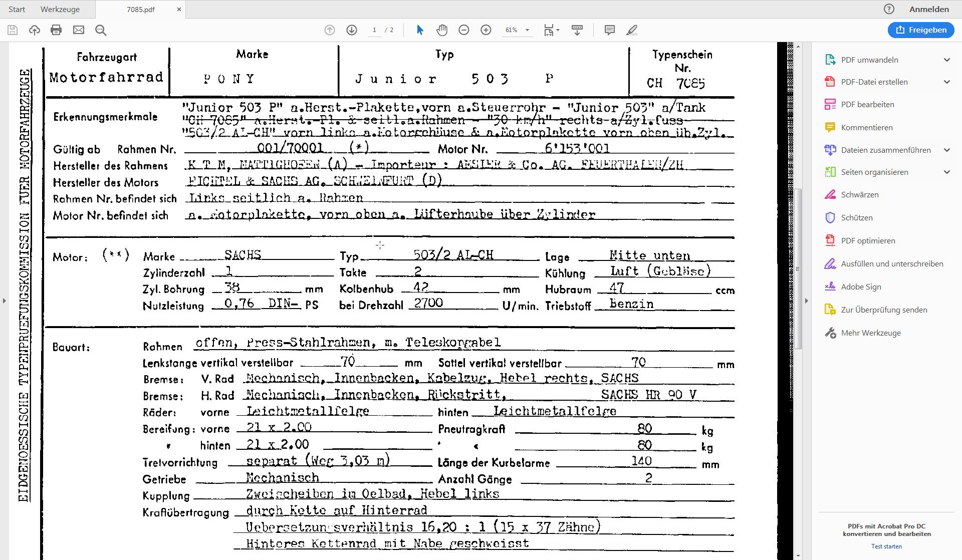The height and width of the screenshot is (560, 962).
Task: Send file by email envelope icon
Action: point(79,30)
